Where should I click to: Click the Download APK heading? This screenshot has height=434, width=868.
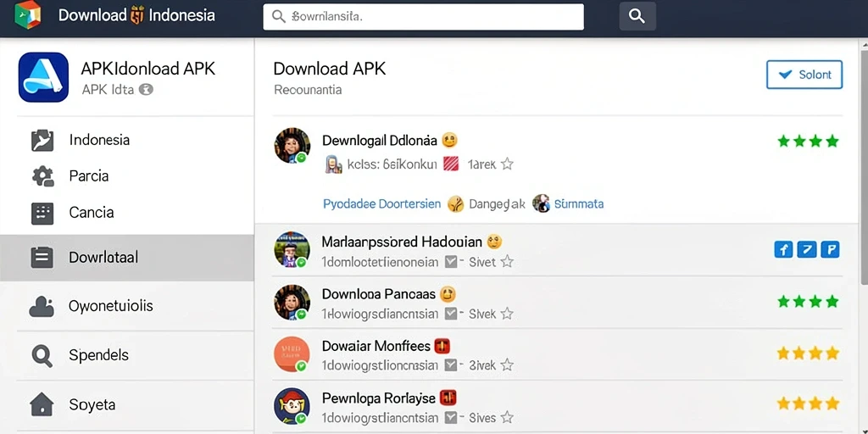point(330,69)
